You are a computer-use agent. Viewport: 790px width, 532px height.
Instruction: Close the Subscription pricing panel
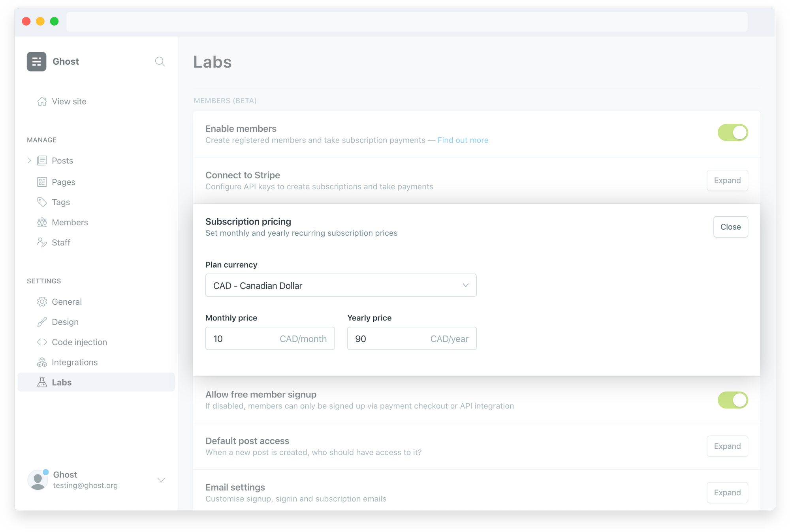point(730,227)
